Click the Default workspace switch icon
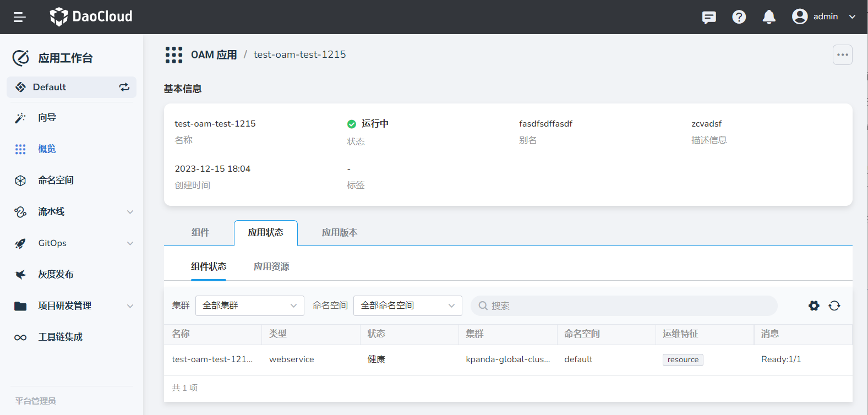 (124, 87)
